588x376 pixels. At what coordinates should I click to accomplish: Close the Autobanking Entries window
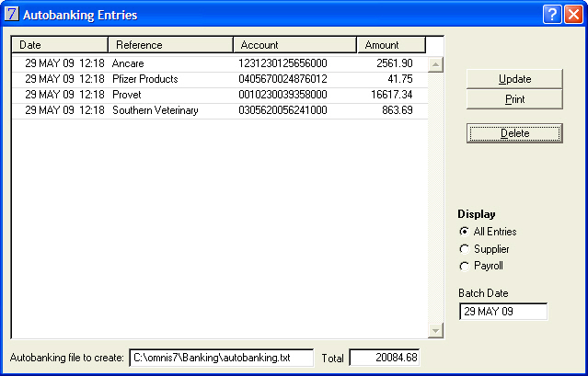click(x=574, y=15)
